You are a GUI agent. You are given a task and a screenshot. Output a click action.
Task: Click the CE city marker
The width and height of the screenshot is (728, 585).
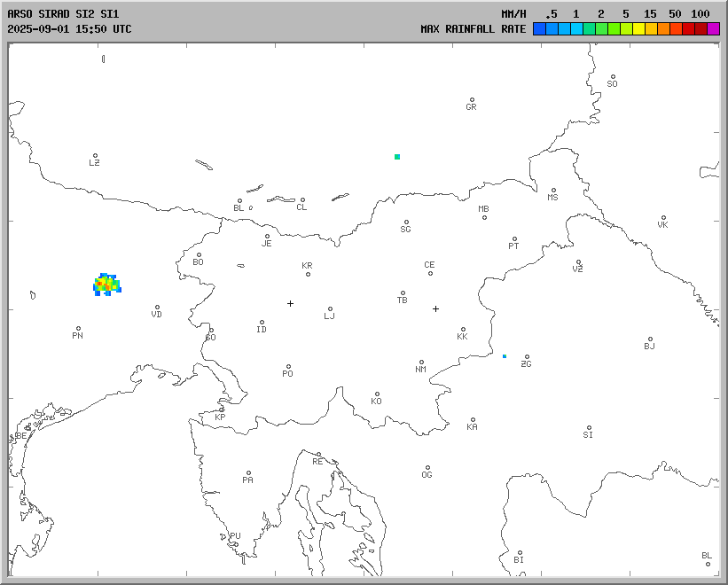[x=430, y=273]
